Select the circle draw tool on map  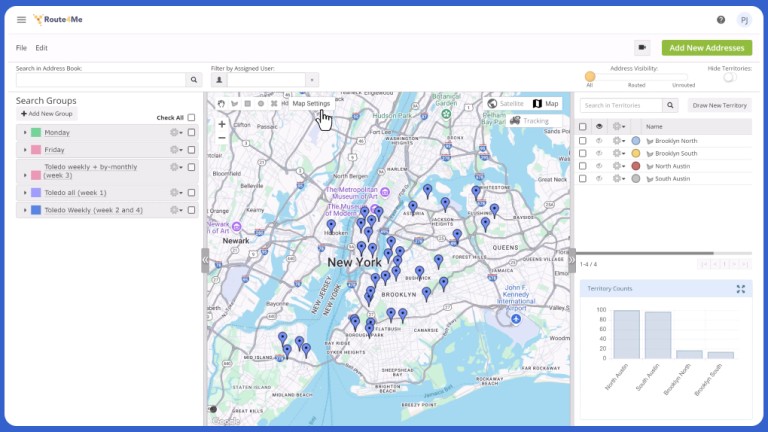(261, 104)
